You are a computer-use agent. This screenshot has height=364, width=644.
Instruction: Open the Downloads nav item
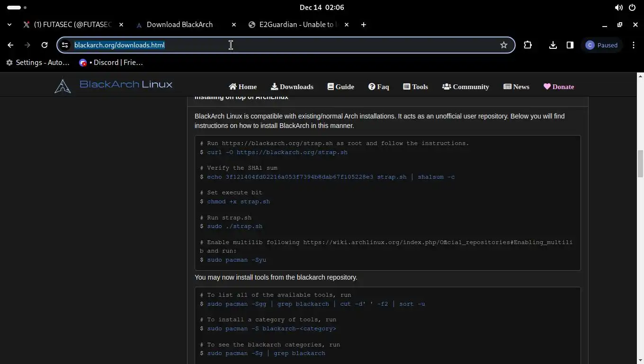point(292,87)
